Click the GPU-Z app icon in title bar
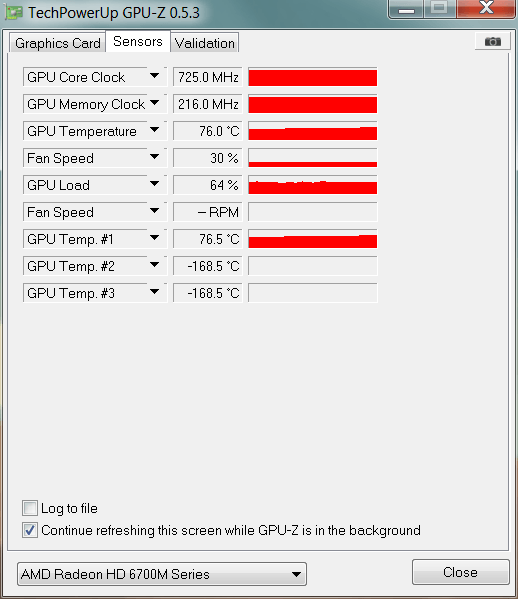 [x=14, y=13]
